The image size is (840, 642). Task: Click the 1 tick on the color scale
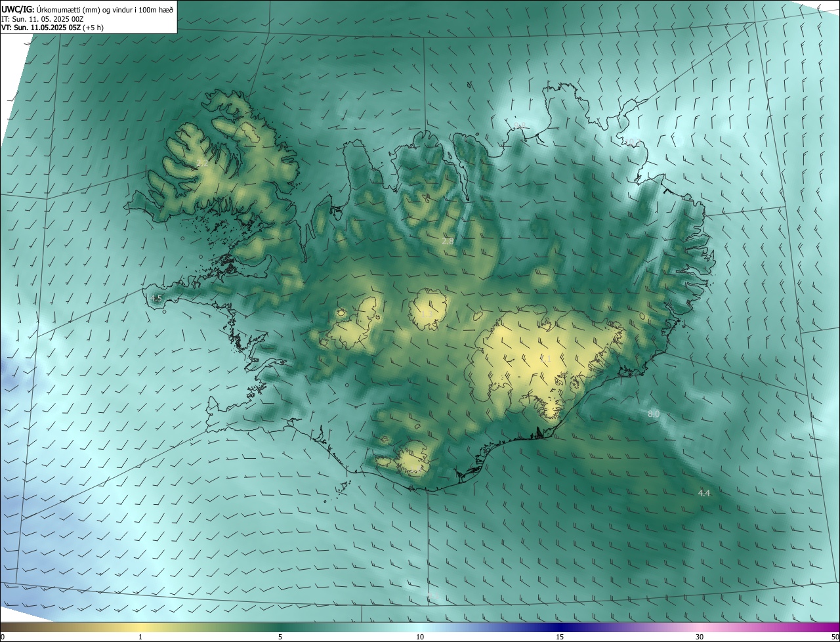(x=140, y=637)
